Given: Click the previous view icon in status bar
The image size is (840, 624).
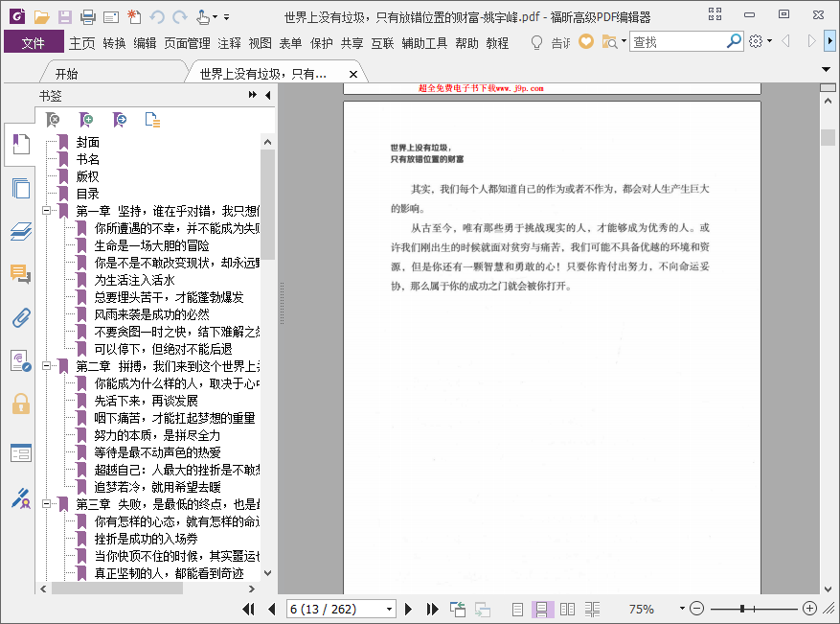Looking at the screenshot, I should 458,609.
